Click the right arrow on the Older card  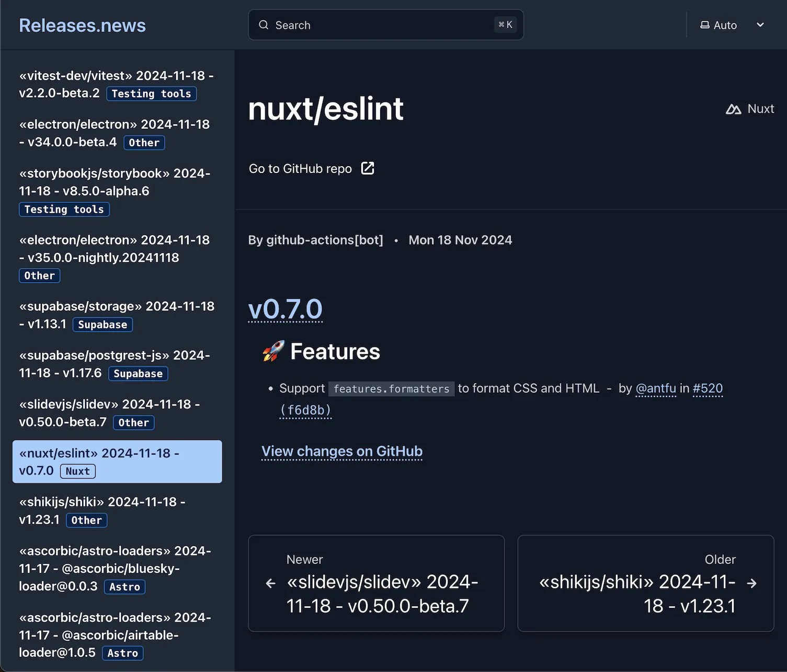[751, 583]
